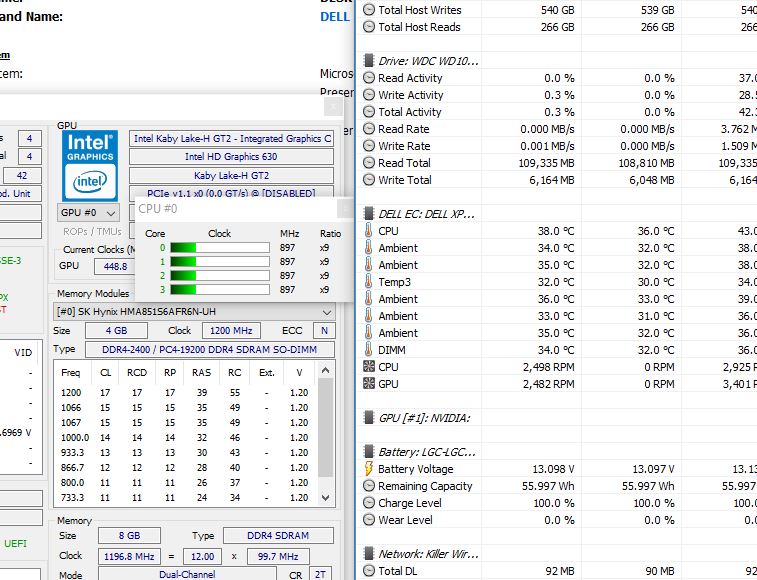Click the DELL brand name link
Viewport: 757px width, 580px height.
click(x=335, y=17)
